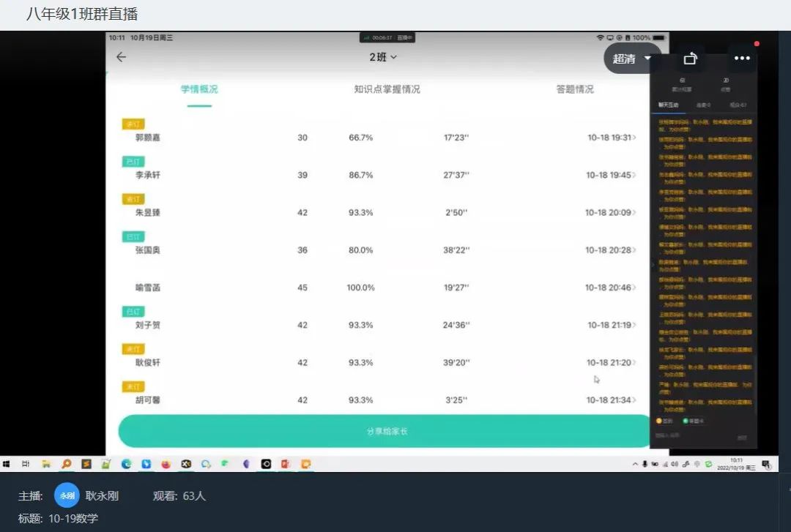Viewport: 791px width, 532px height.
Task: Click host avatar 永刚
Action: pyautogui.click(x=67, y=495)
